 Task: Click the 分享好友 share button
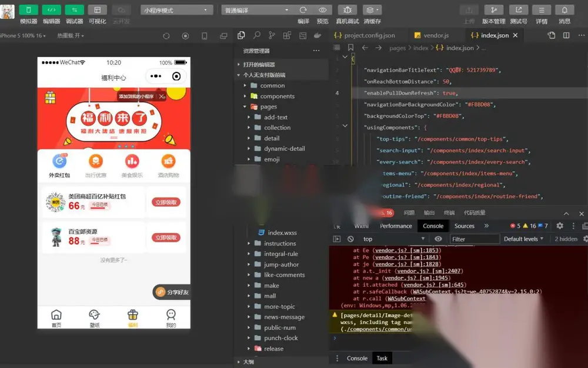coord(172,292)
